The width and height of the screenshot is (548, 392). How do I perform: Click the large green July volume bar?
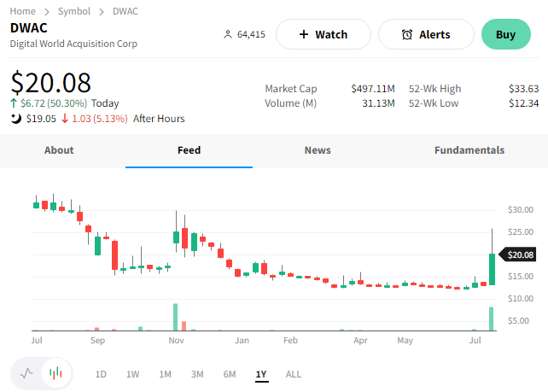(x=492, y=319)
